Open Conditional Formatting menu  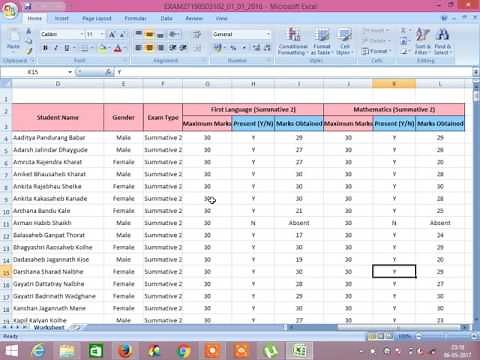(x=293, y=41)
